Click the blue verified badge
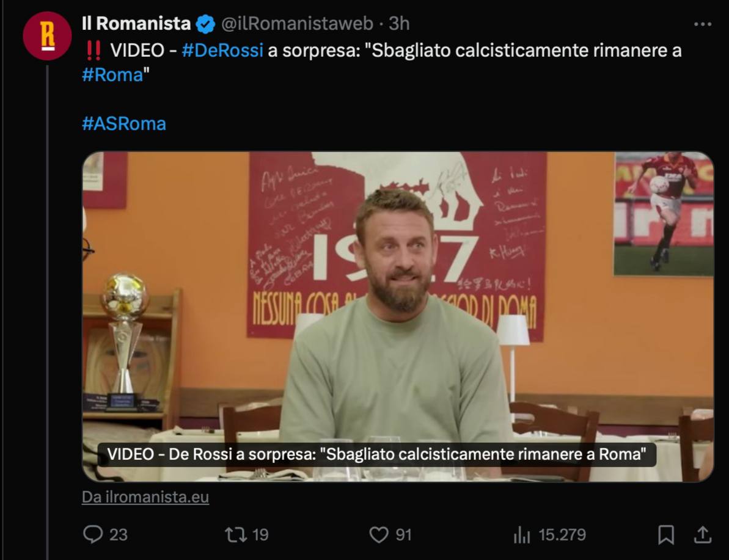 click(205, 24)
